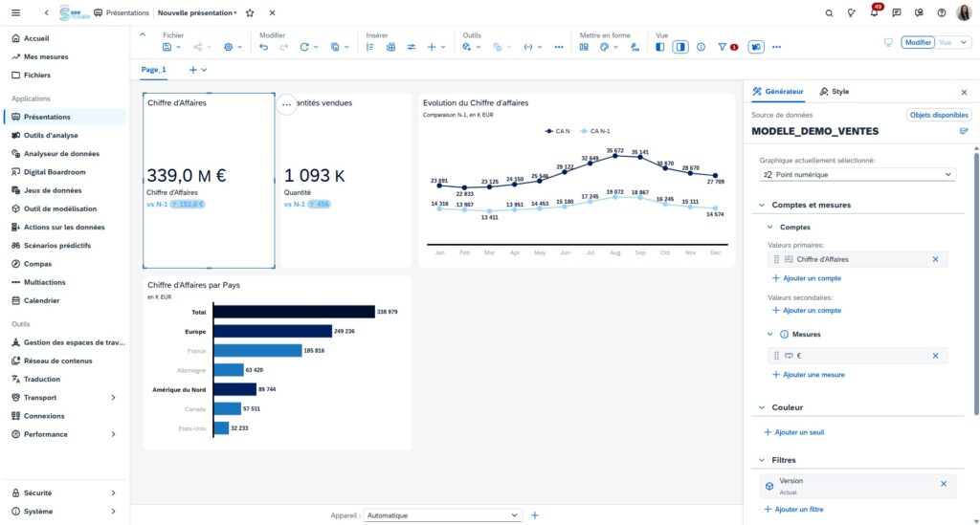Viewport: 980px width, 525px height.
Task: Click the filter funnel icon in toolbar
Action: click(724, 47)
